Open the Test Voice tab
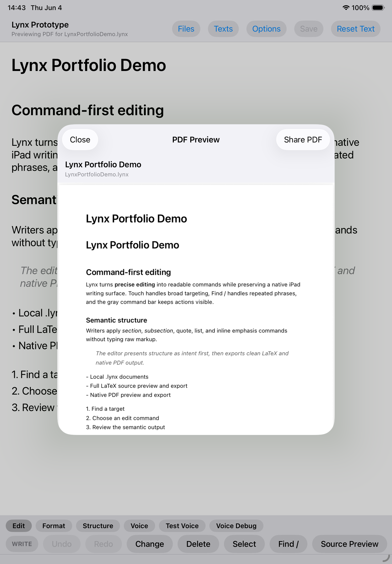 182,526
